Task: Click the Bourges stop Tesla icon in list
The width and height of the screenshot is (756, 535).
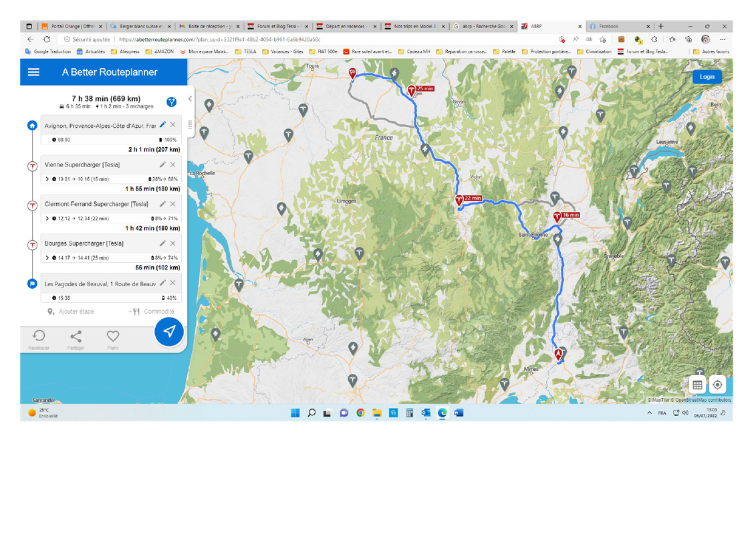Action: coord(32,245)
